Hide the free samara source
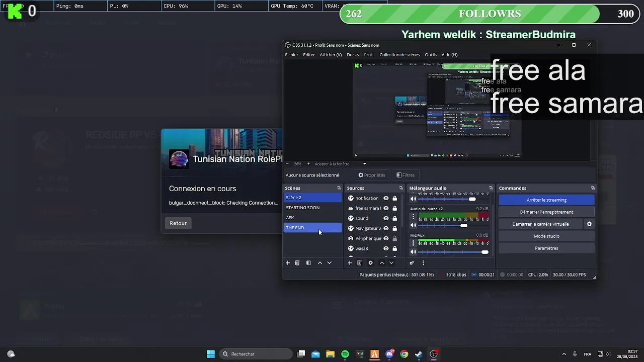Screen dimensions: 644x362 (x=386, y=208)
